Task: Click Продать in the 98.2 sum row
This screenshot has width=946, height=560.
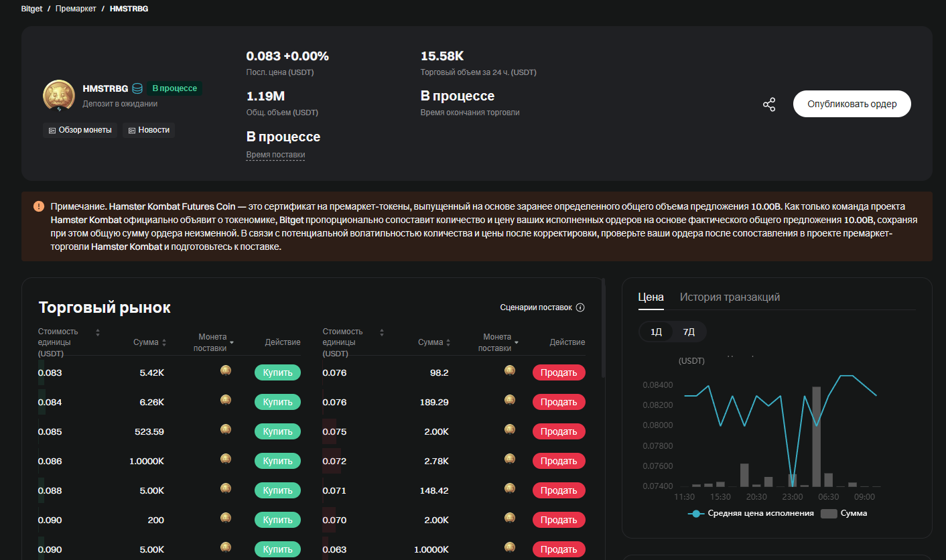Action: tap(559, 372)
